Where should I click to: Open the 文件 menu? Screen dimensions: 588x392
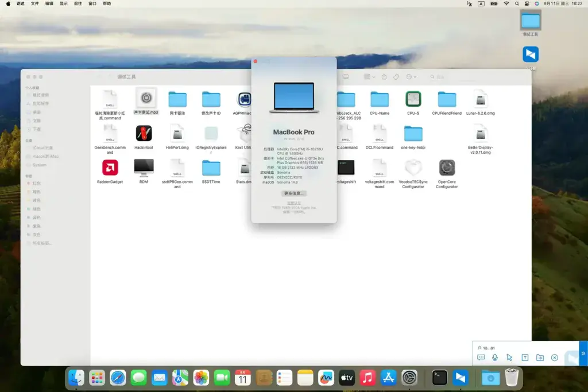click(35, 3)
